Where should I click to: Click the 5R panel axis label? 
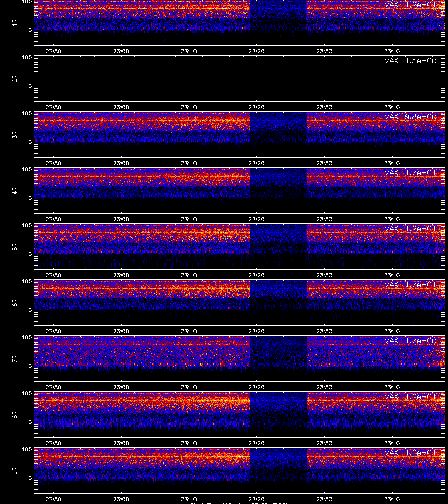[x=15, y=247]
